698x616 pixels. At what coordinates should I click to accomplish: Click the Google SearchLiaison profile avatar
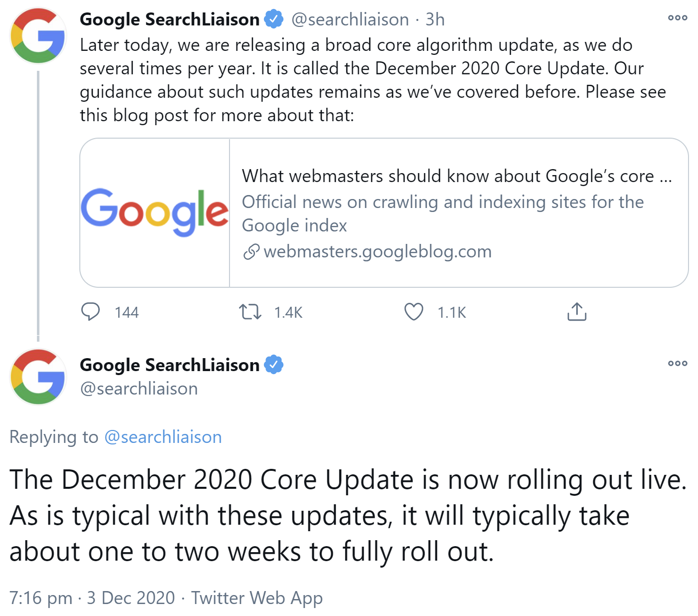point(37,35)
